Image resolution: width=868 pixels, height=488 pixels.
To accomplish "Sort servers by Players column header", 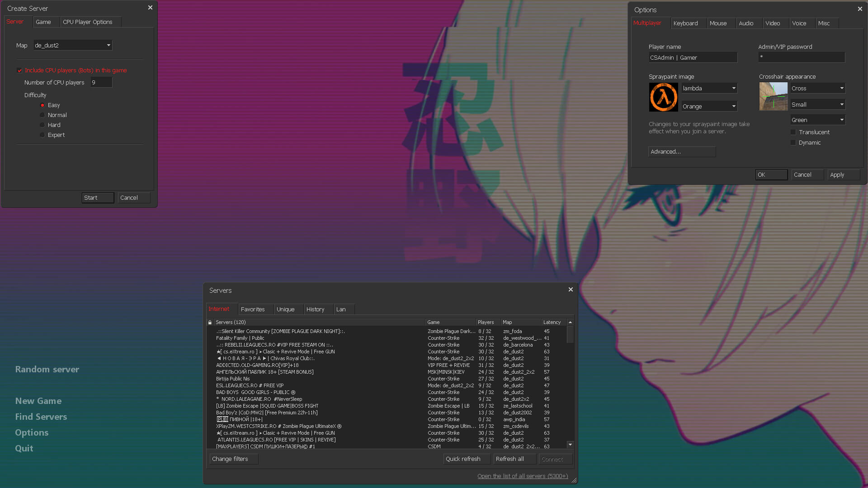I will (x=488, y=322).
